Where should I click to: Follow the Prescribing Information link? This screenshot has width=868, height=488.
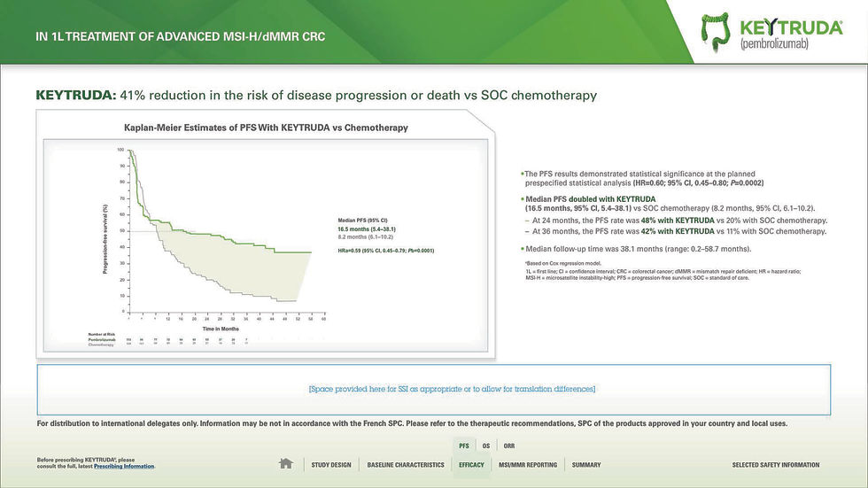point(124,467)
